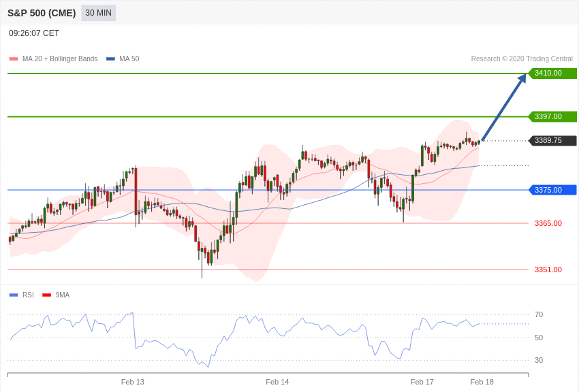Toggle the MA 20 + Bollinger Bands legend
Viewport: 579px width, 392px height.
coord(54,59)
